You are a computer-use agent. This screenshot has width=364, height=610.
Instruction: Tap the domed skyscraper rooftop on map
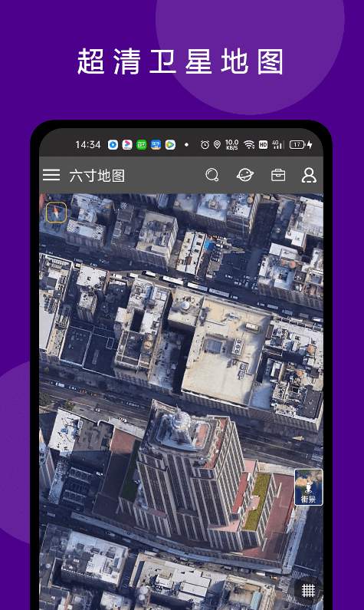coord(178,426)
